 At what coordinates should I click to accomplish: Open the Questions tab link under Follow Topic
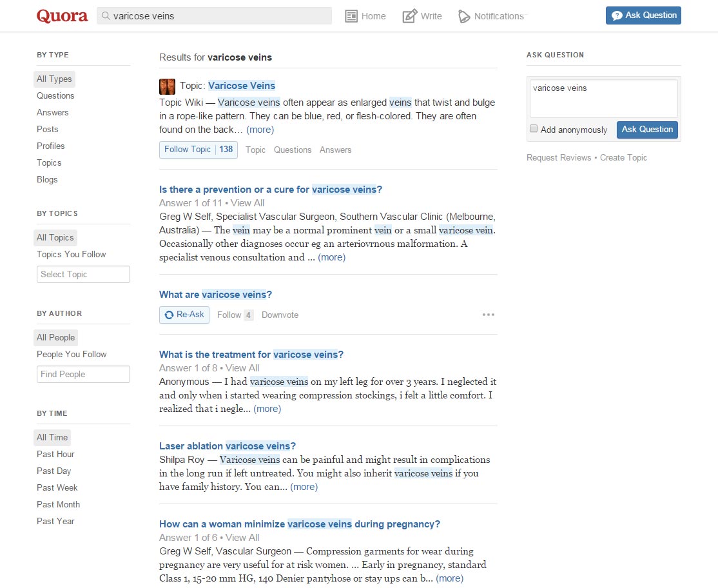pos(293,150)
